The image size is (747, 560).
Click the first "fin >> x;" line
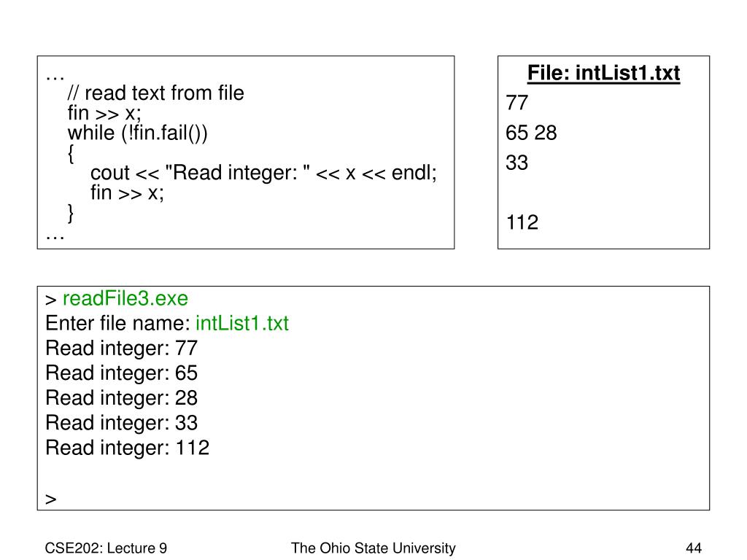(104, 113)
